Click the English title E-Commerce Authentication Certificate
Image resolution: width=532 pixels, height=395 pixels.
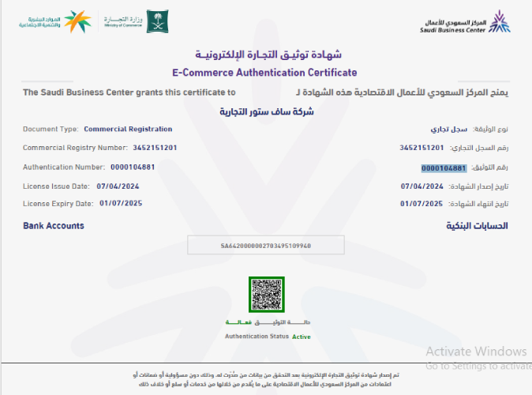click(x=264, y=73)
